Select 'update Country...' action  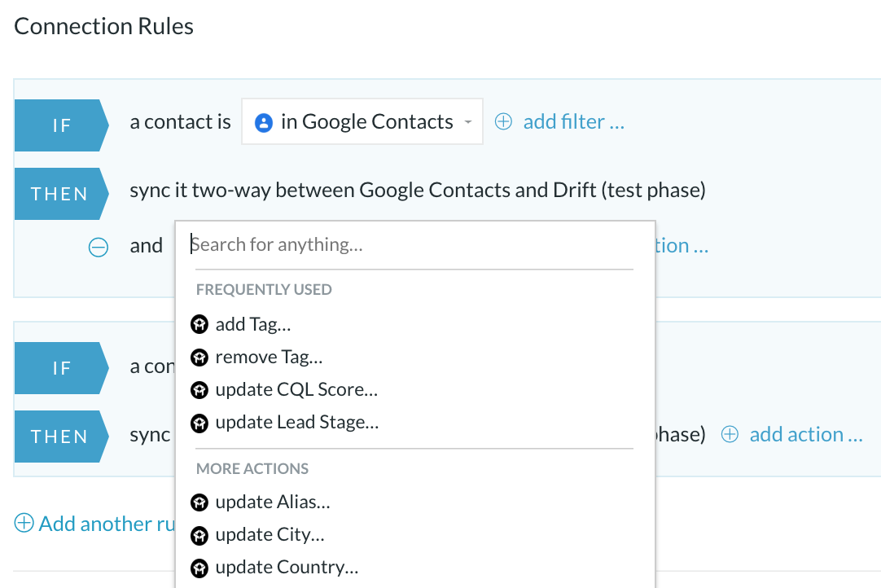tap(287, 567)
